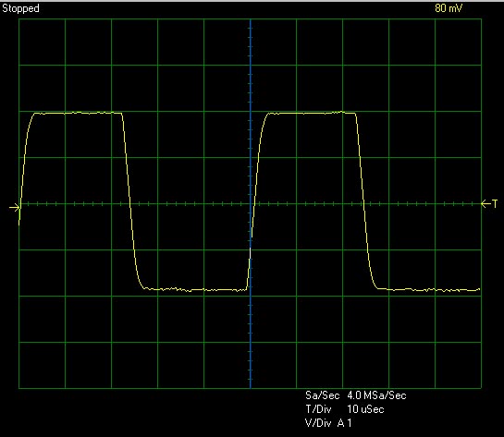Screen dimensions: 504x437
Task: Click the Stopped acquisition status text
Action: [x=20, y=8]
